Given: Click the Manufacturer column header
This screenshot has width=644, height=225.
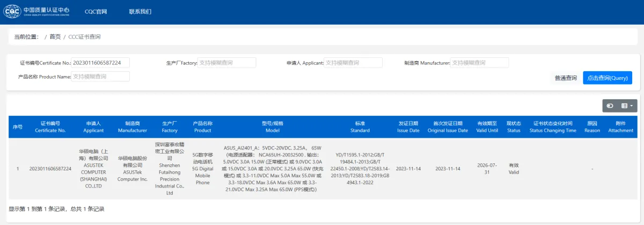Looking at the screenshot, I should 133,127.
